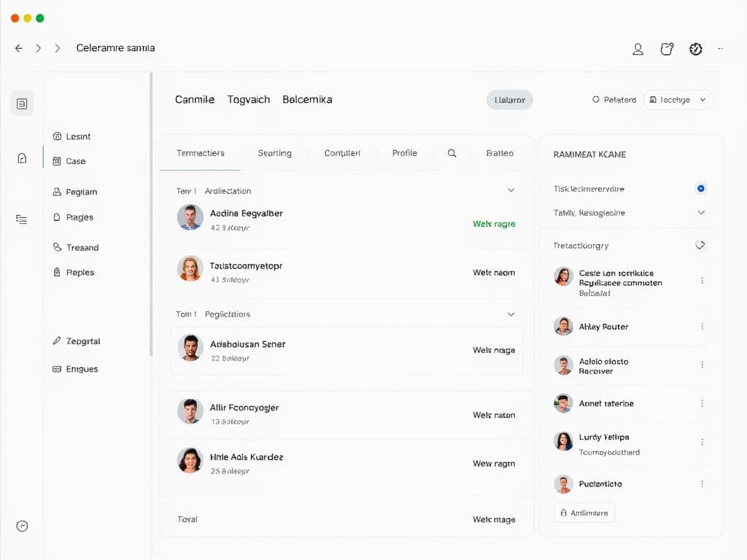Open the Togvaich menu
This screenshot has height=560, width=747.
pyautogui.click(x=248, y=99)
